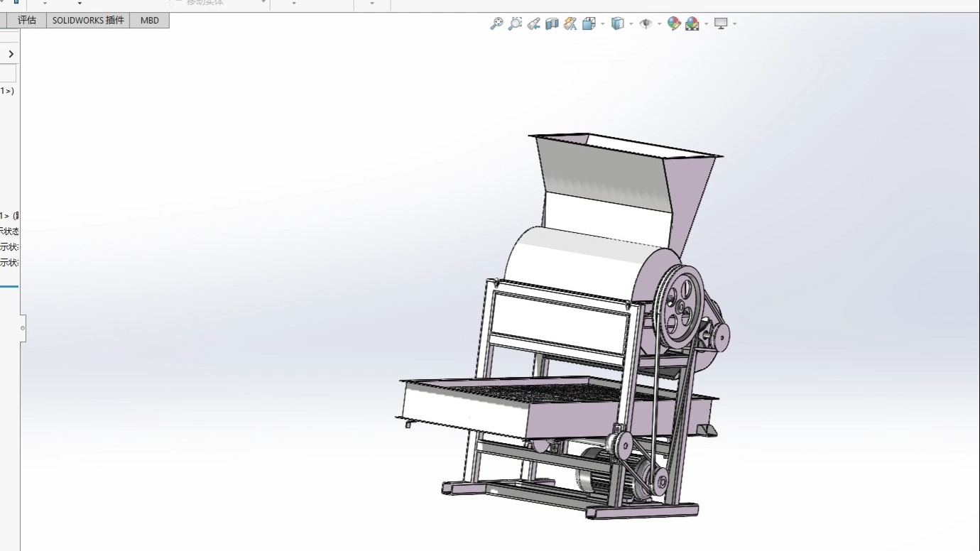The width and height of the screenshot is (980, 551).
Task: Click the side panel collapse handle
Action: pos(23,328)
